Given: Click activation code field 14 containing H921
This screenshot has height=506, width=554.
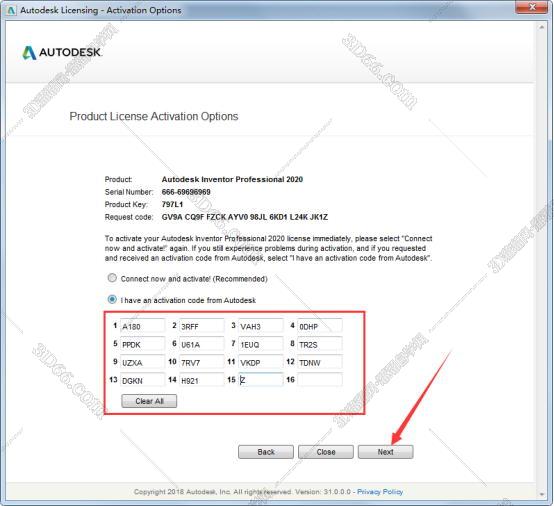Looking at the screenshot, I should point(202,380).
